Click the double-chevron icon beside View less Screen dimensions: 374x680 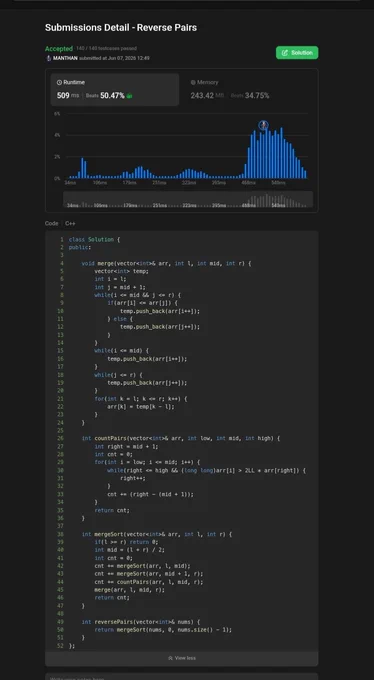170,658
